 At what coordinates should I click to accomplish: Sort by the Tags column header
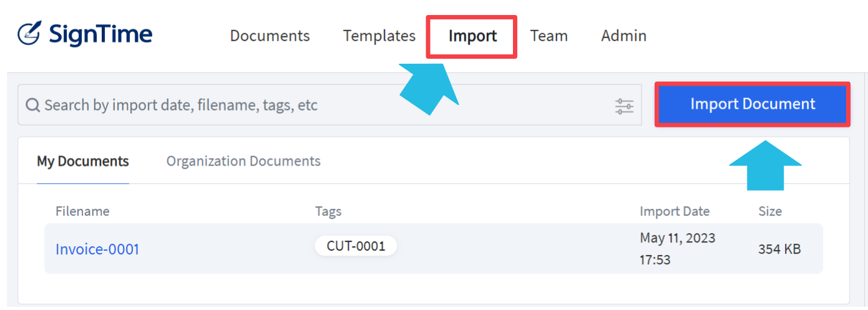click(x=328, y=211)
